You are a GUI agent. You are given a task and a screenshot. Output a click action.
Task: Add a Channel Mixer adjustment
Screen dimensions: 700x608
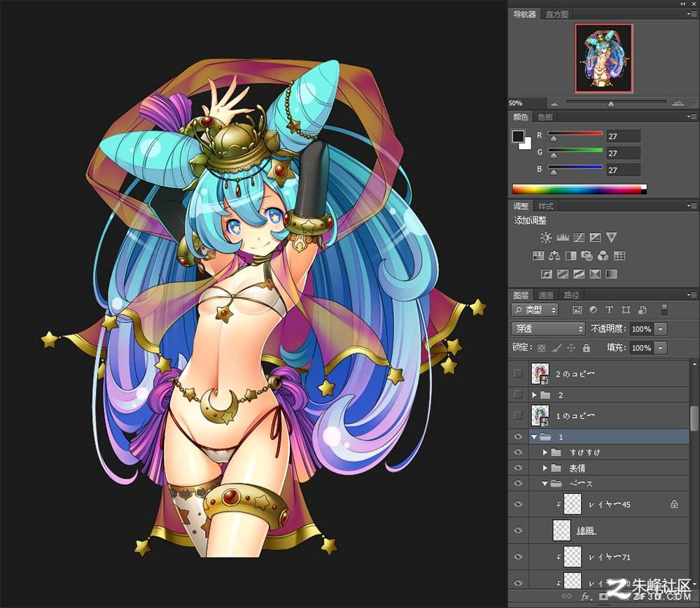point(603,255)
